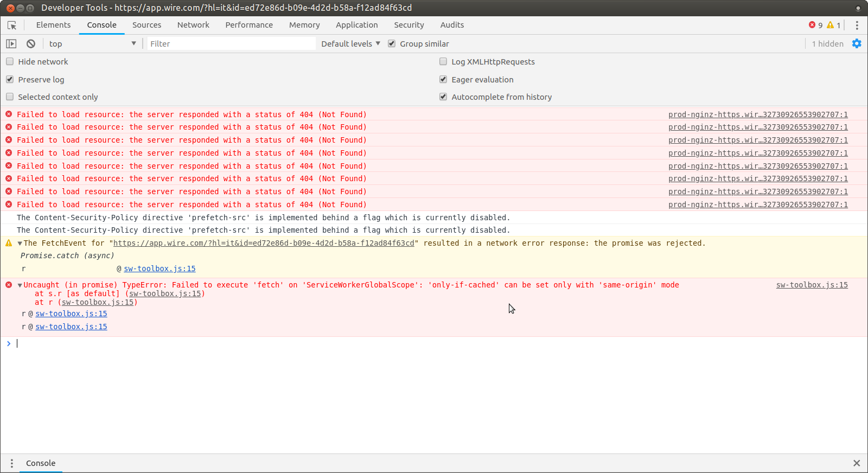Close the bottom console drawer
868x473 pixels.
click(x=857, y=463)
